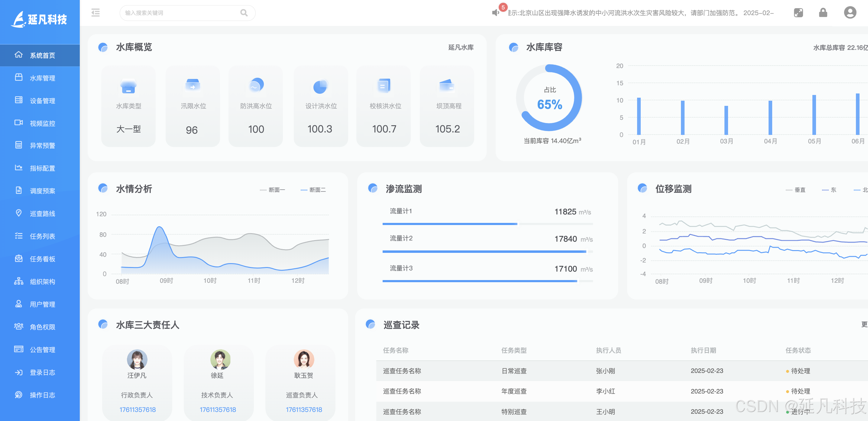Image resolution: width=868 pixels, height=421 pixels.
Task: Click 耿玉贺's phone number 17611357618
Action: point(304,410)
